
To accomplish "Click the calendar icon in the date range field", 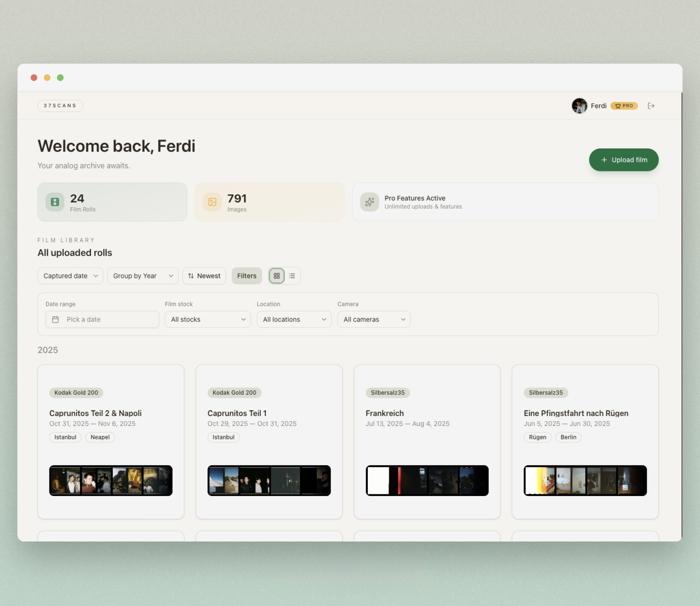I will pyautogui.click(x=56, y=319).
